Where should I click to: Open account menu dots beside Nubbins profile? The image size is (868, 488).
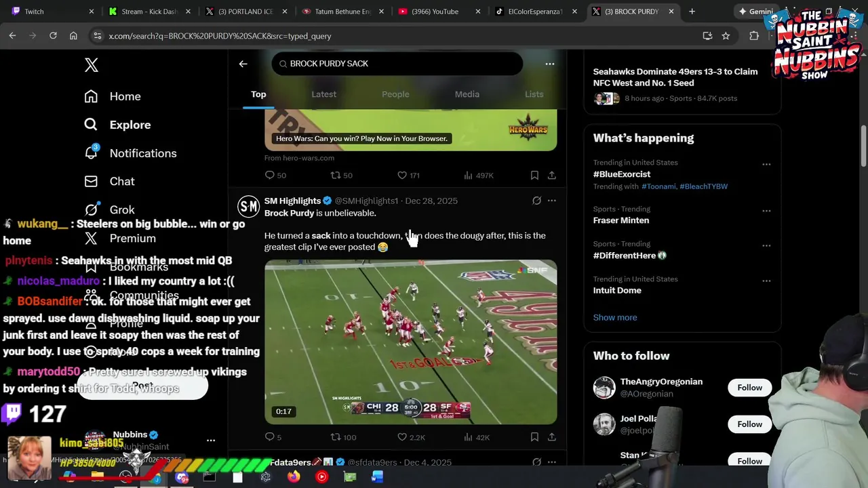(211, 440)
